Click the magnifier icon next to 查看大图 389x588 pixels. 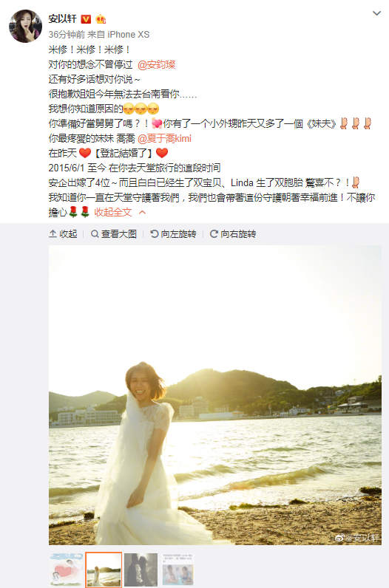coord(95,234)
